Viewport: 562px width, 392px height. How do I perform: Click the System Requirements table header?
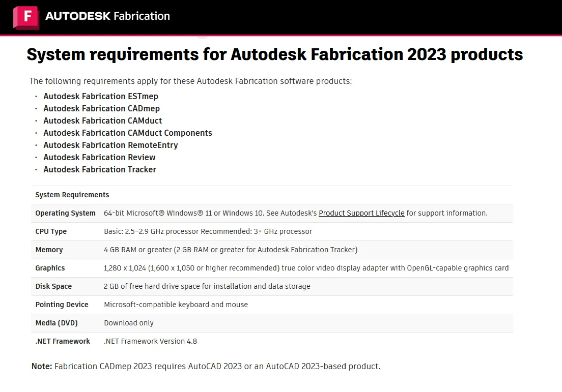[x=72, y=195]
